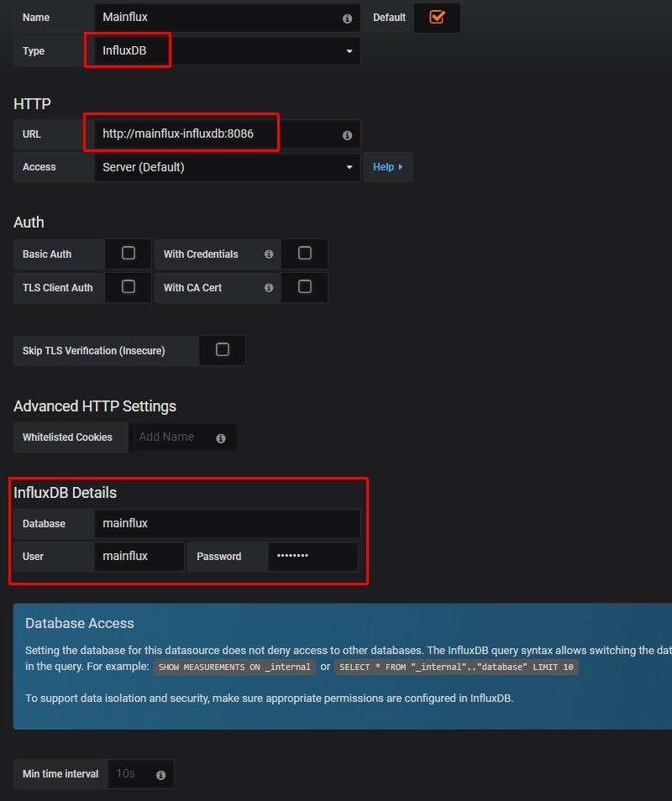Click the Min time interval input field
The image size is (672, 801).
point(140,774)
